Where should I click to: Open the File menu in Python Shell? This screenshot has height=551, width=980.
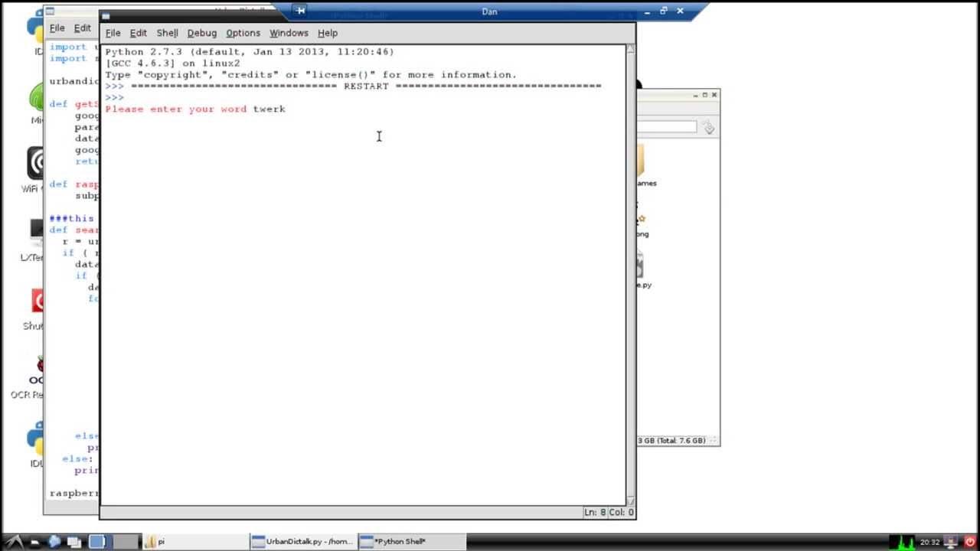click(x=113, y=33)
